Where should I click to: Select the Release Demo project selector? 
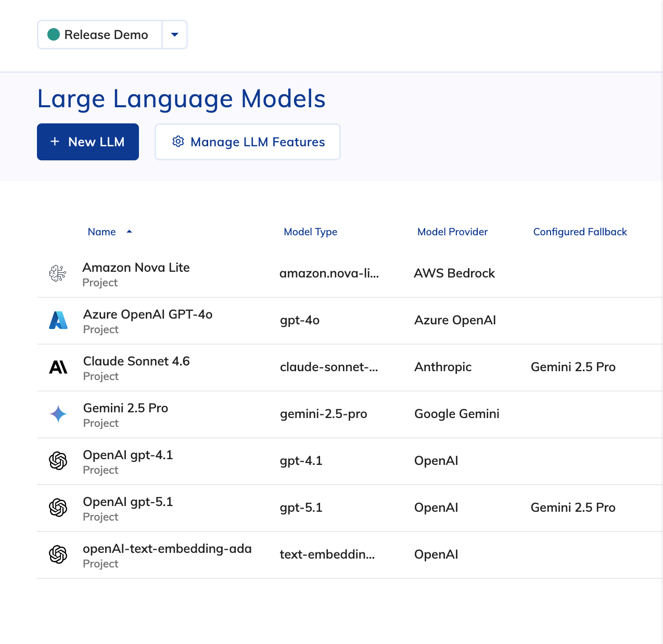click(x=100, y=35)
